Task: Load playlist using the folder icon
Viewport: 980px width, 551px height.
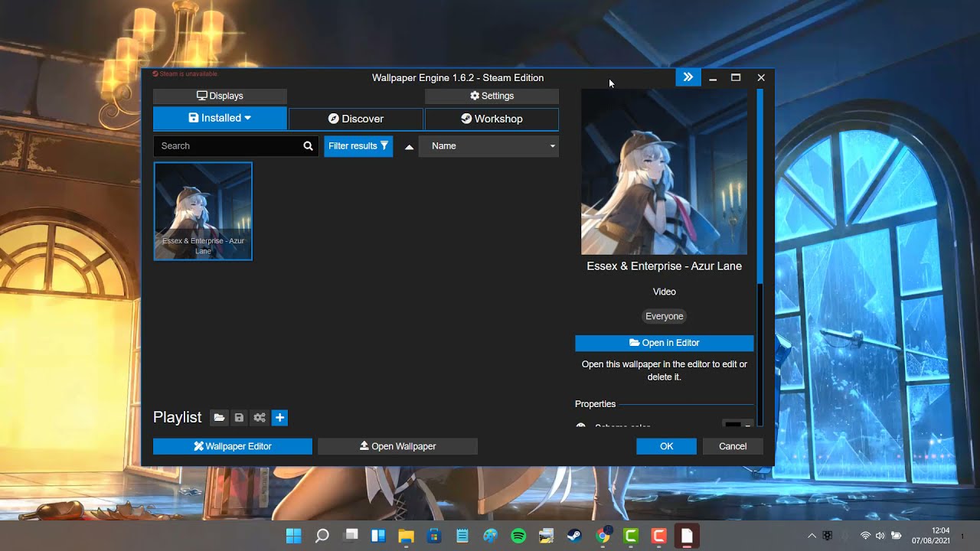Action: coord(219,418)
